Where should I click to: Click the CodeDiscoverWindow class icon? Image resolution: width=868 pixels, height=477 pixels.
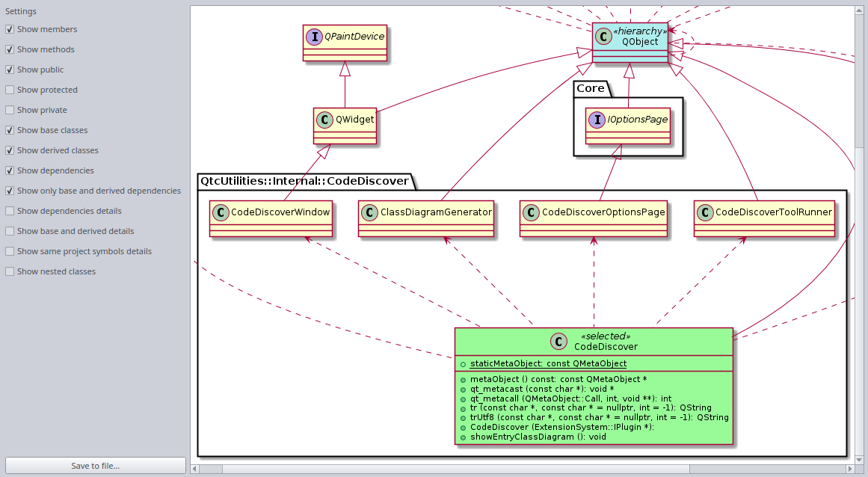point(221,212)
